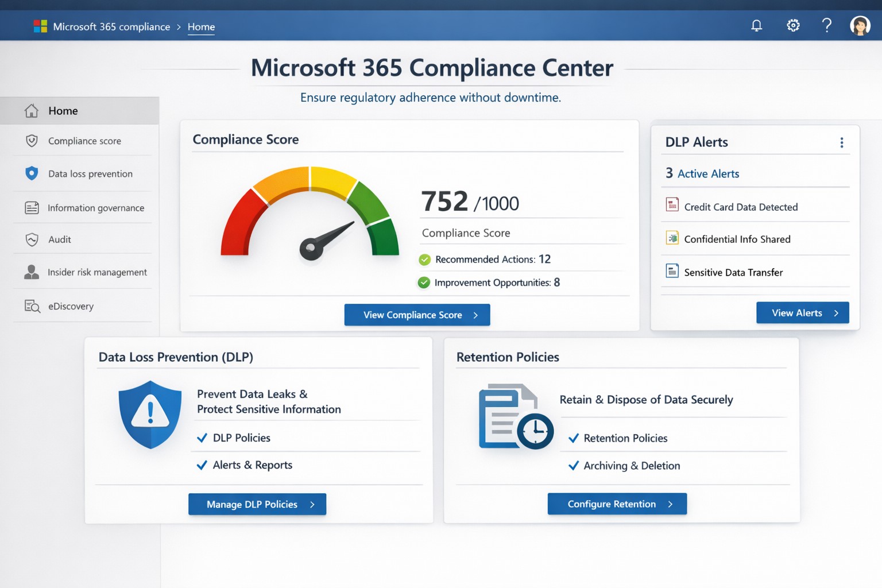Select the Information governance document icon
882x588 pixels.
[x=32, y=207]
